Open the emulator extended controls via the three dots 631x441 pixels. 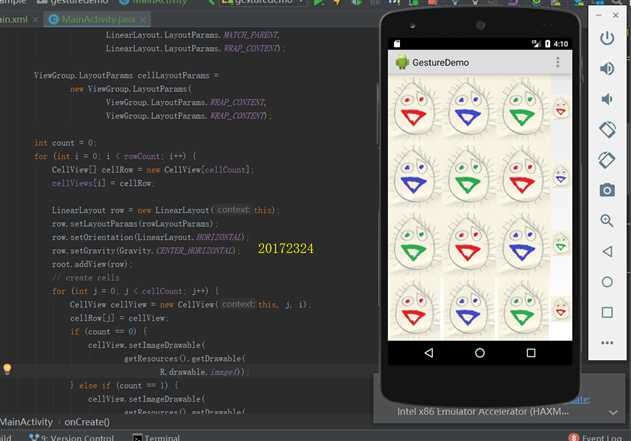pyautogui.click(x=607, y=343)
